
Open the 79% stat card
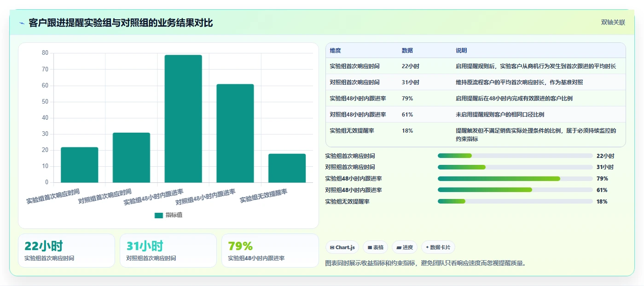(x=270, y=251)
